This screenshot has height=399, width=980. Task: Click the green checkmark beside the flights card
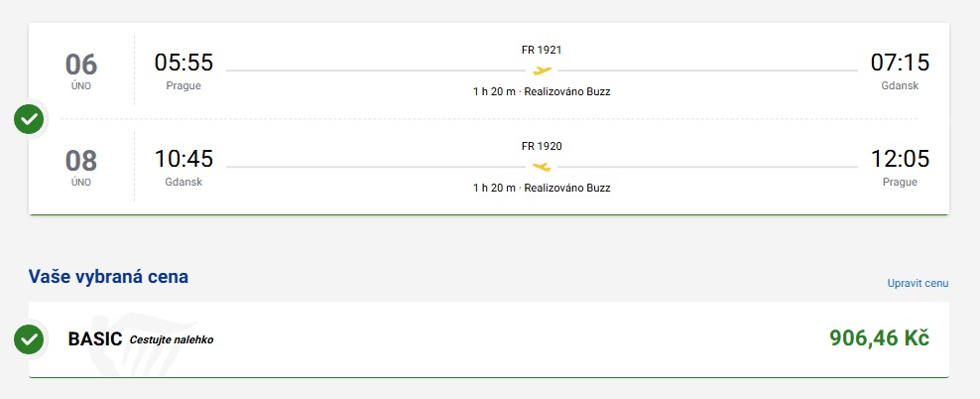(29, 119)
